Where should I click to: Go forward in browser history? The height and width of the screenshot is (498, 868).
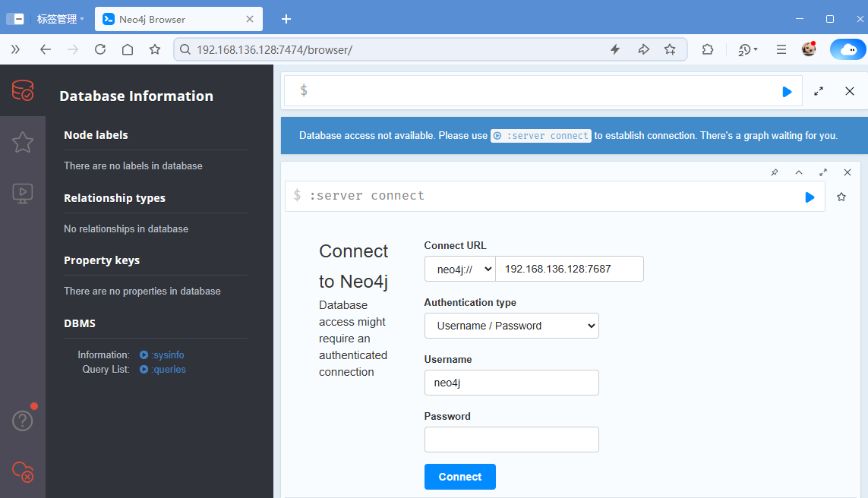click(x=72, y=50)
